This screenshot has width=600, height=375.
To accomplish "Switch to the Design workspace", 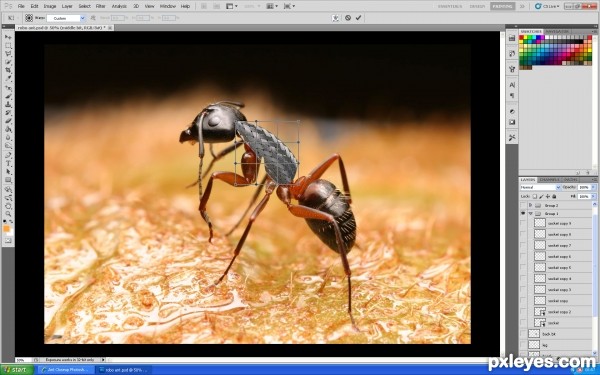I will point(477,6).
